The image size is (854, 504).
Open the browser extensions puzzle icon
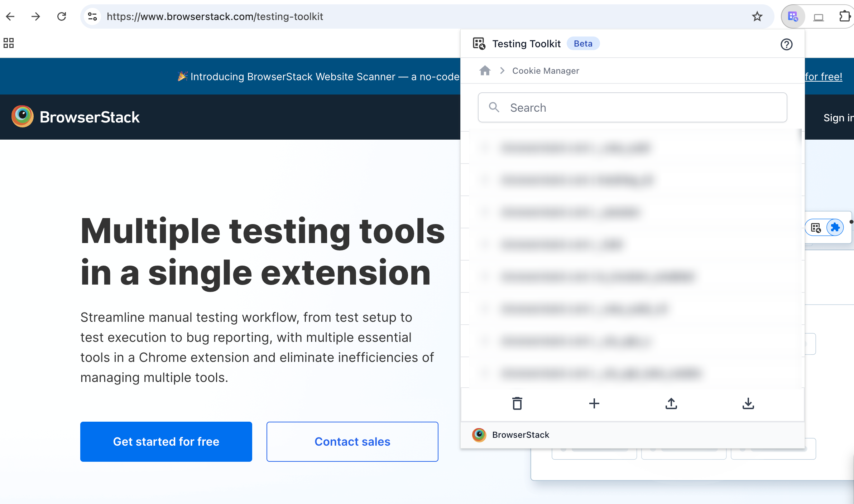click(845, 16)
